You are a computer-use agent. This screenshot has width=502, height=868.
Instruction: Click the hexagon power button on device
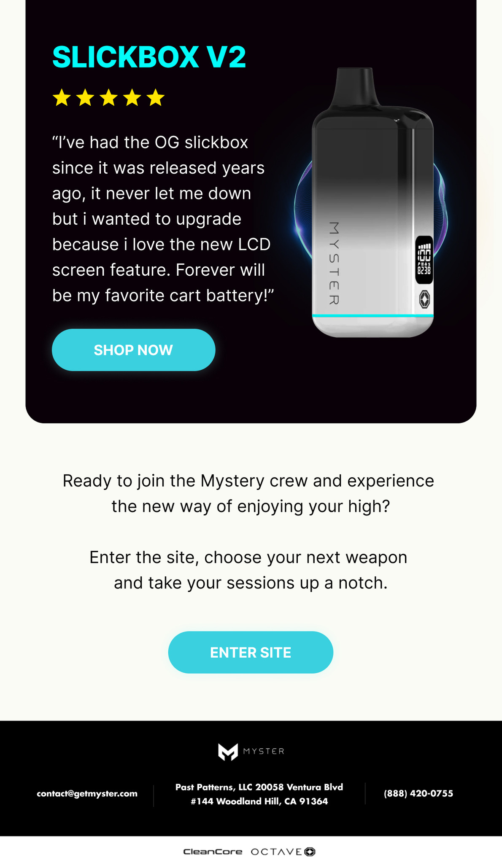pyautogui.click(x=424, y=299)
